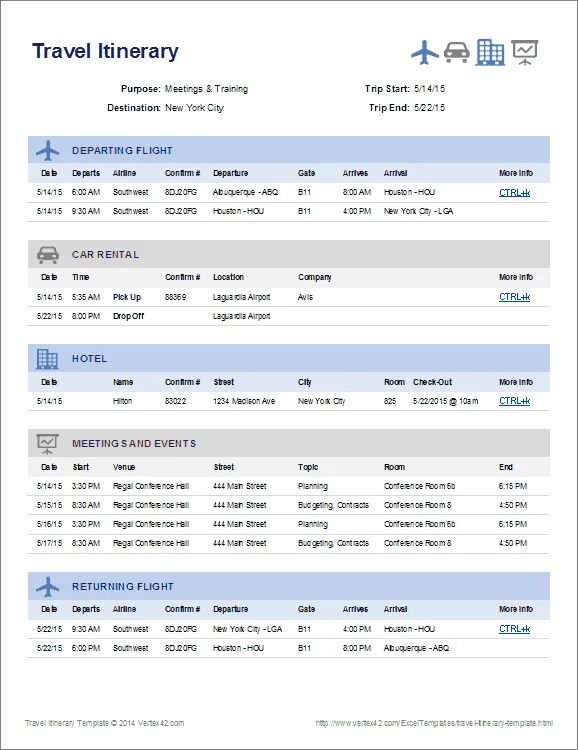The image size is (578, 750).
Task: Select the Avis company cell
Action: click(x=305, y=297)
